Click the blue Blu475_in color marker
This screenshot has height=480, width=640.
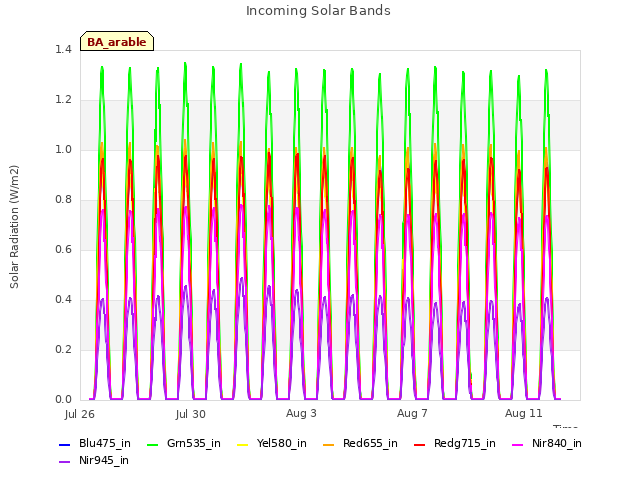click(64, 445)
